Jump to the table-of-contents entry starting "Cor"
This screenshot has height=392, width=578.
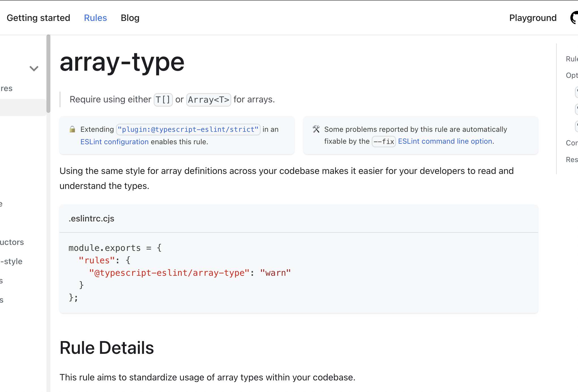(572, 143)
